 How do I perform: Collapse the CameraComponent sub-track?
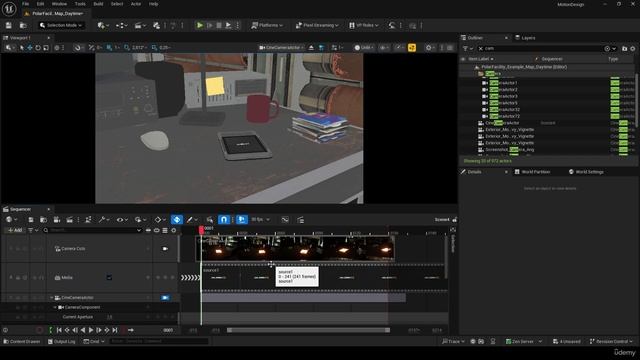click(55, 307)
